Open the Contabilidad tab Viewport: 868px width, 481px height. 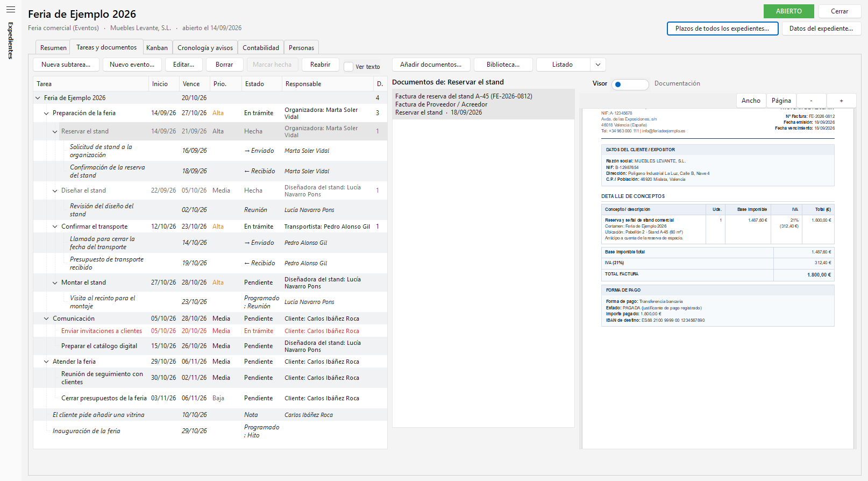coord(261,48)
